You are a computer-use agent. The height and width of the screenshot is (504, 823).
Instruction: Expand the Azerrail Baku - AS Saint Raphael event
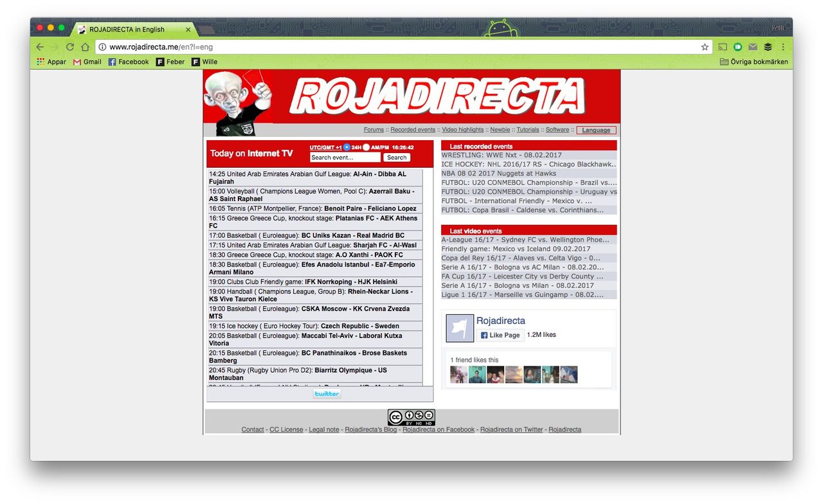coord(315,195)
